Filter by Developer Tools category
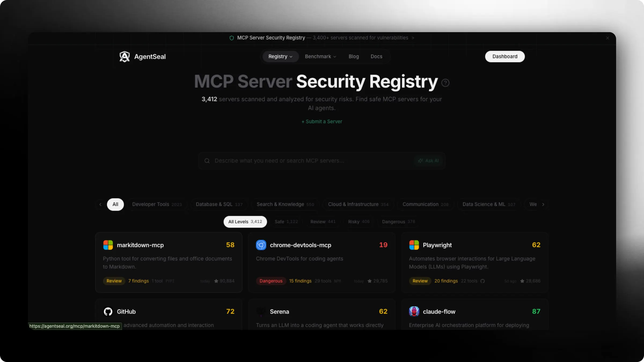Image resolution: width=644 pixels, height=362 pixels. [x=157, y=204]
